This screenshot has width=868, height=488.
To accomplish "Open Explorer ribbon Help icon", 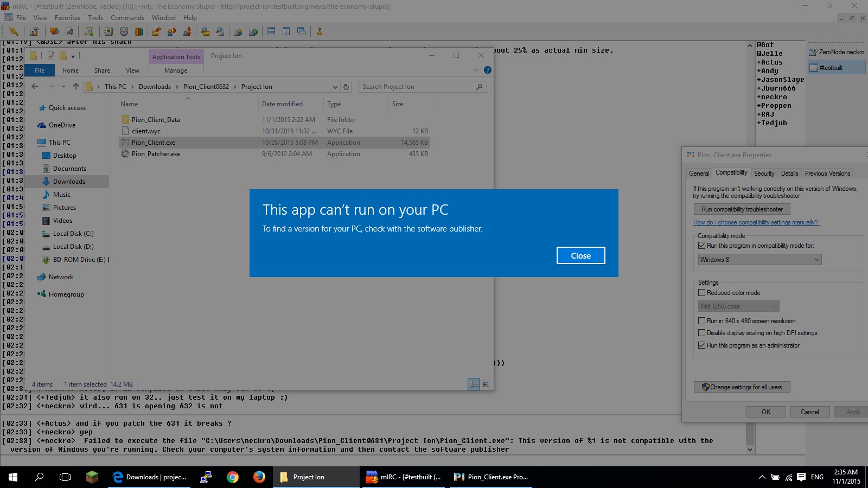I will point(488,70).
